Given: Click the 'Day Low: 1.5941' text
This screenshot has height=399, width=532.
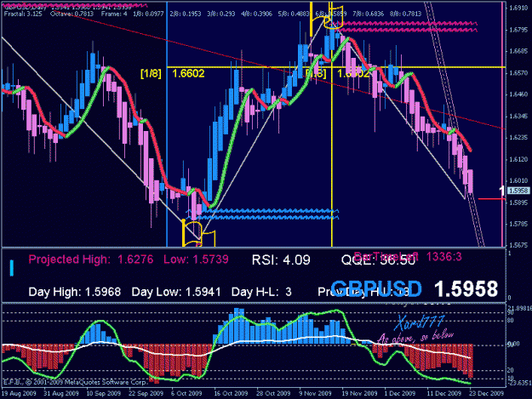Looking at the screenshot, I should tap(176, 292).
